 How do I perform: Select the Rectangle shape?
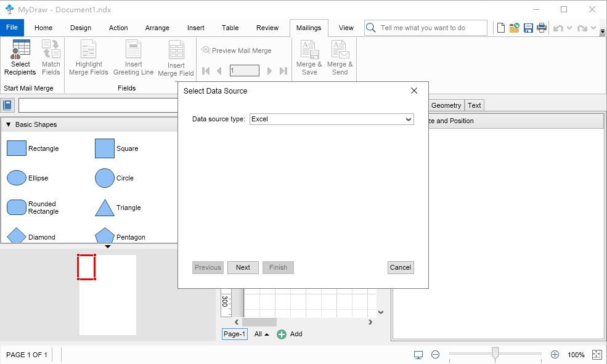pos(33,148)
